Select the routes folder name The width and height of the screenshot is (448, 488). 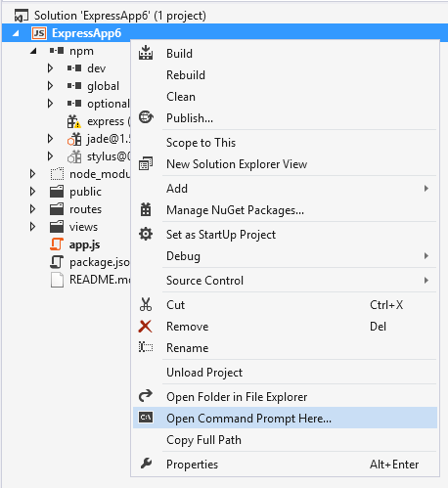(85, 209)
